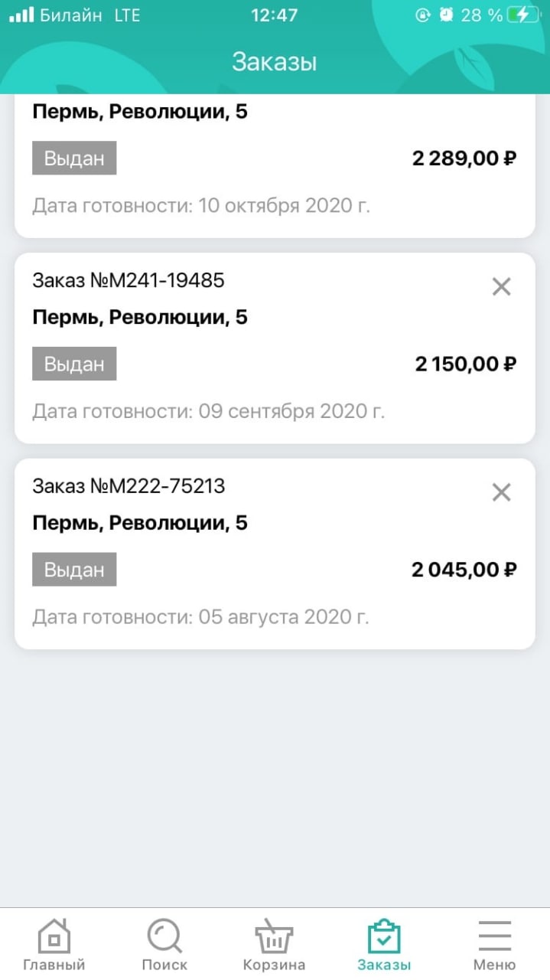The width and height of the screenshot is (550, 980).
Task: Tap Выдан badge on 05 августа order
Action: tap(74, 570)
